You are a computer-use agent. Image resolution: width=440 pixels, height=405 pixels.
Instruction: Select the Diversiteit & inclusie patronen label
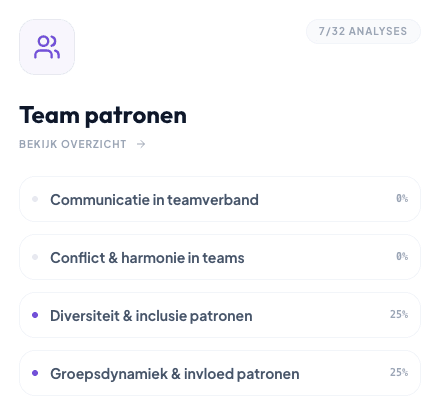[x=151, y=316]
